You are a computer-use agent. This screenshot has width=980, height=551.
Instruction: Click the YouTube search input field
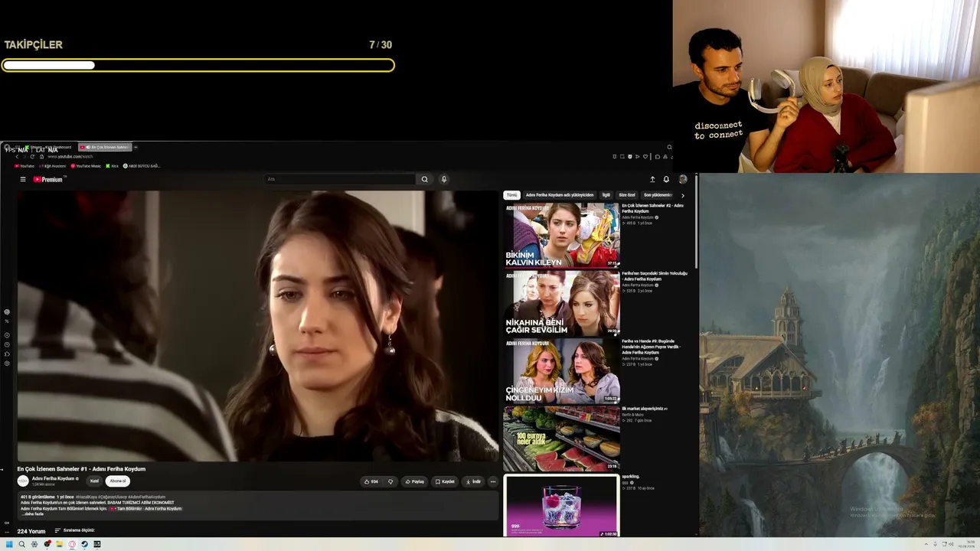[x=340, y=179]
